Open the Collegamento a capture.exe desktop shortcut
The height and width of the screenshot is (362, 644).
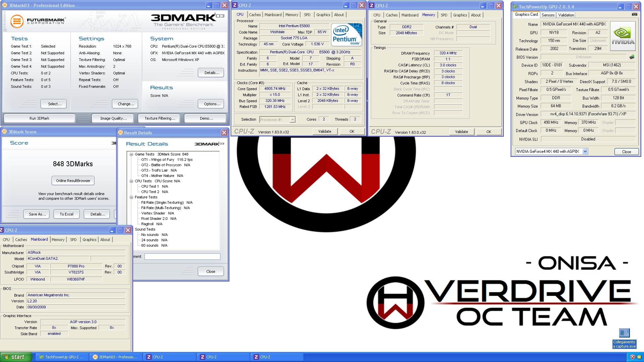coord(624,339)
